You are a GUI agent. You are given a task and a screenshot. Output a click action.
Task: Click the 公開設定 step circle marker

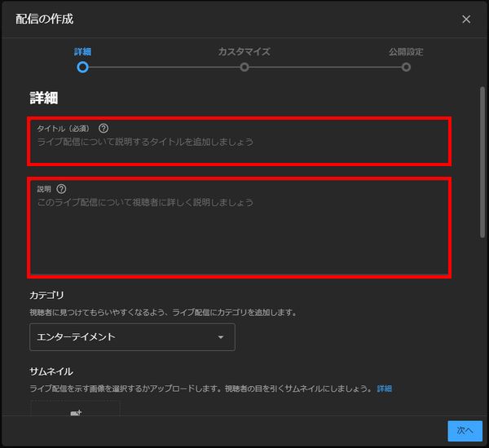click(x=406, y=68)
